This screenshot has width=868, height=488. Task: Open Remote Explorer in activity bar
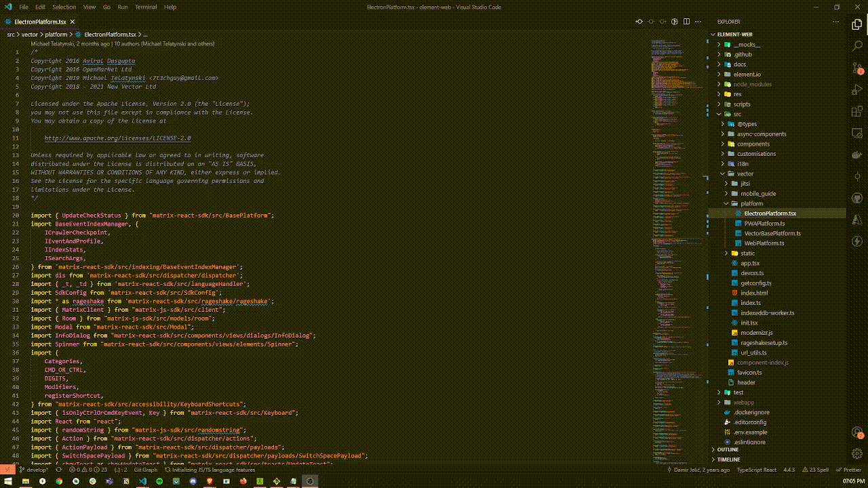(x=856, y=134)
